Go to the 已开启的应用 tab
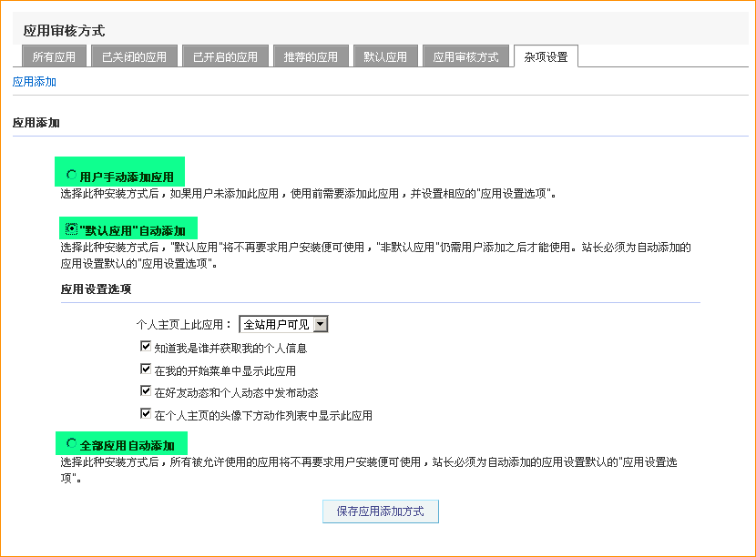 (225, 56)
